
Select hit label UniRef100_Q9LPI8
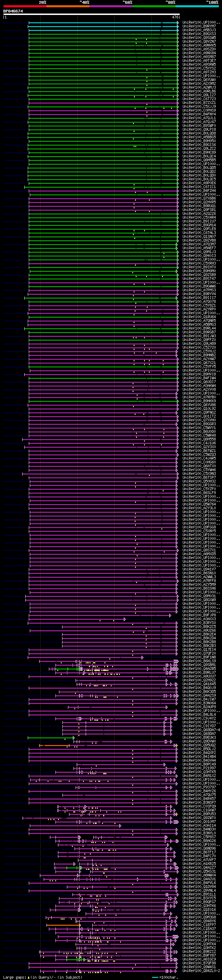(199, 129)
